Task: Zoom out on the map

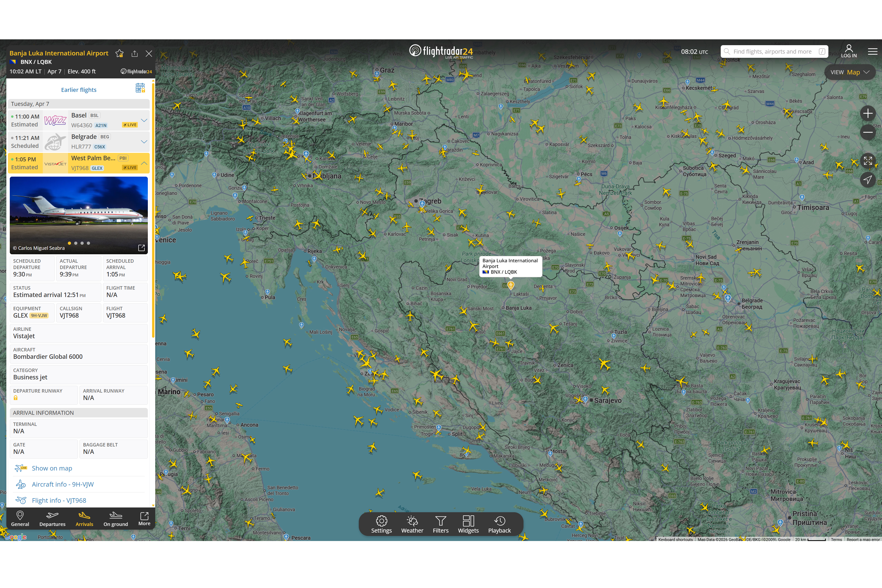Action: [868, 132]
